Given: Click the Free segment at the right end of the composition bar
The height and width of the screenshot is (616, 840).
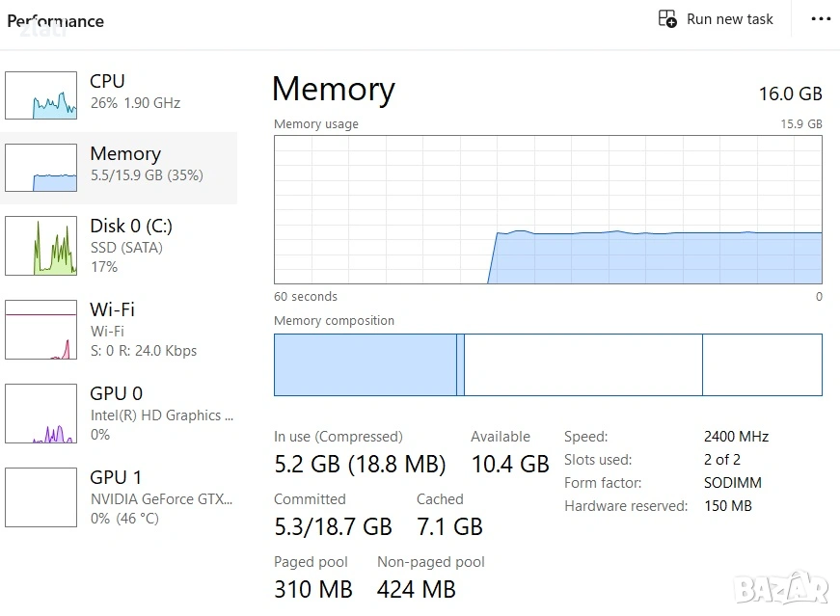Looking at the screenshot, I should click(762, 364).
